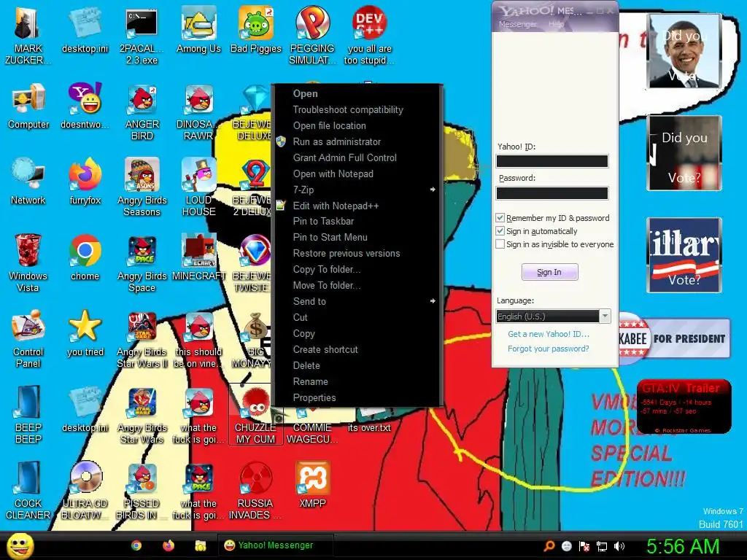The image size is (747, 560).
Task: Open Firefox from the taskbar
Action: (x=169, y=545)
